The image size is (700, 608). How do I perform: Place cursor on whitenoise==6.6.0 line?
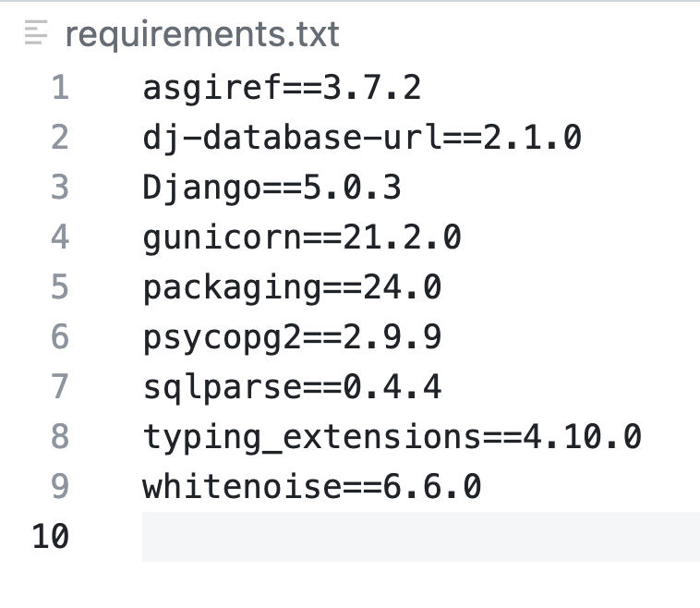pos(312,487)
